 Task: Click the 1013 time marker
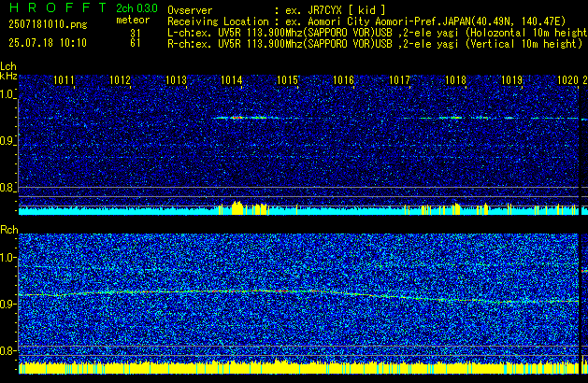(x=176, y=80)
